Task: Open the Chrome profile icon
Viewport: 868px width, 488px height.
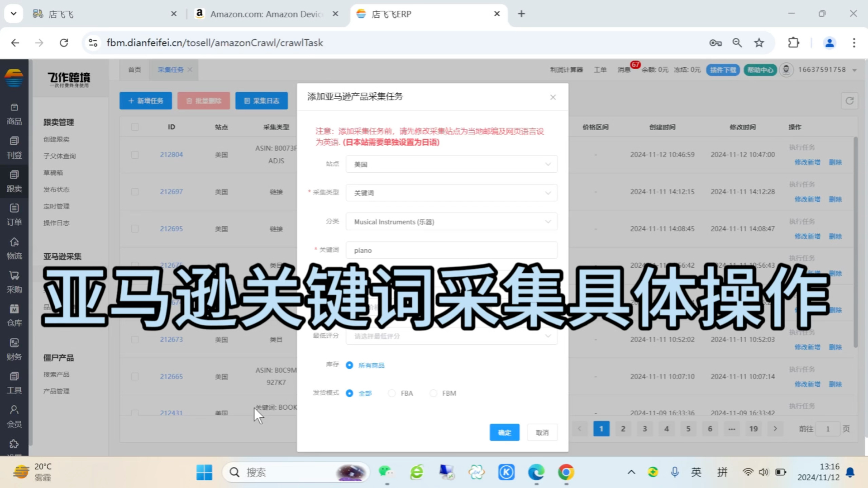Action: 830,43
